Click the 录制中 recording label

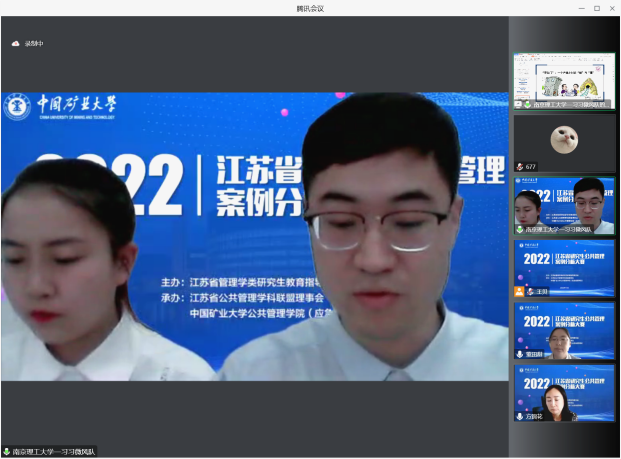pyautogui.click(x=34, y=44)
